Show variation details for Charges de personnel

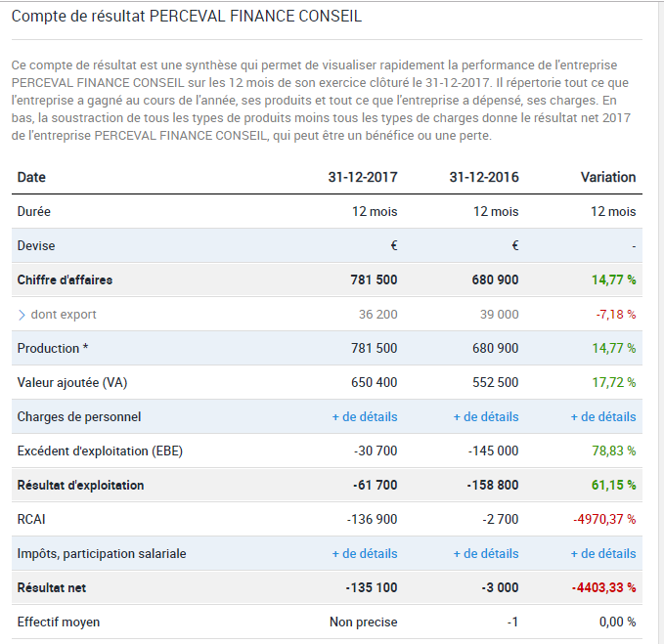point(603,416)
